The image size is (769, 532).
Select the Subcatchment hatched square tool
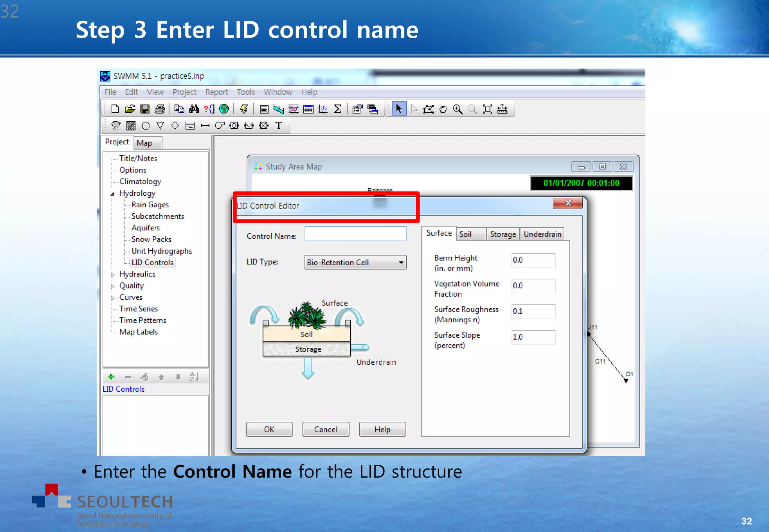tap(131, 126)
